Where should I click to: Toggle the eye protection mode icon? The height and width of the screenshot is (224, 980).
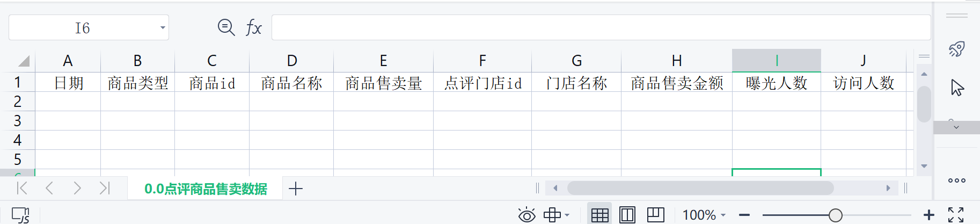point(527,215)
